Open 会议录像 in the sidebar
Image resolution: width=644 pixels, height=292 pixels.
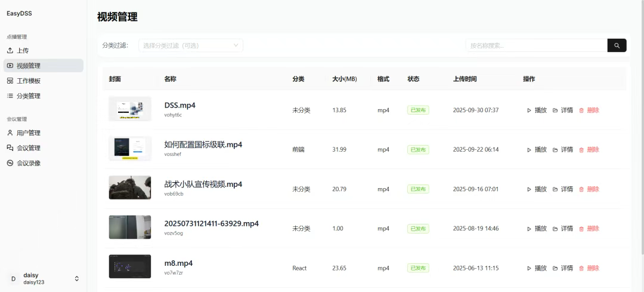coord(43,163)
